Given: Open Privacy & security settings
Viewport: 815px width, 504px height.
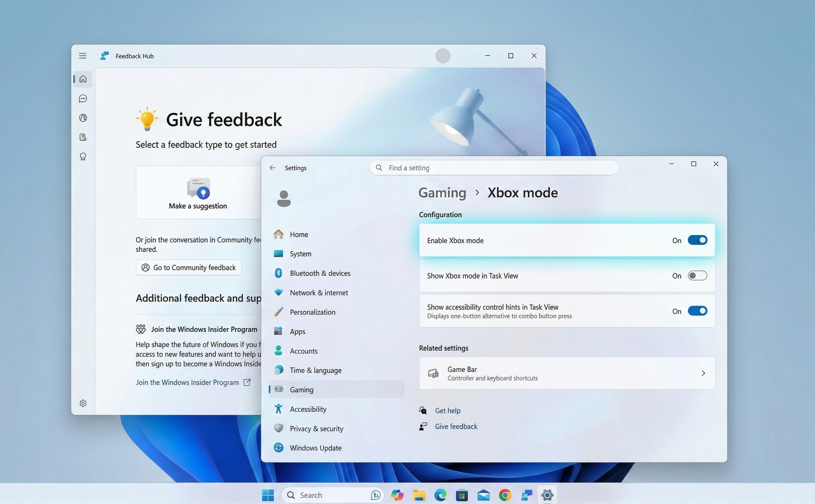Looking at the screenshot, I should [316, 428].
